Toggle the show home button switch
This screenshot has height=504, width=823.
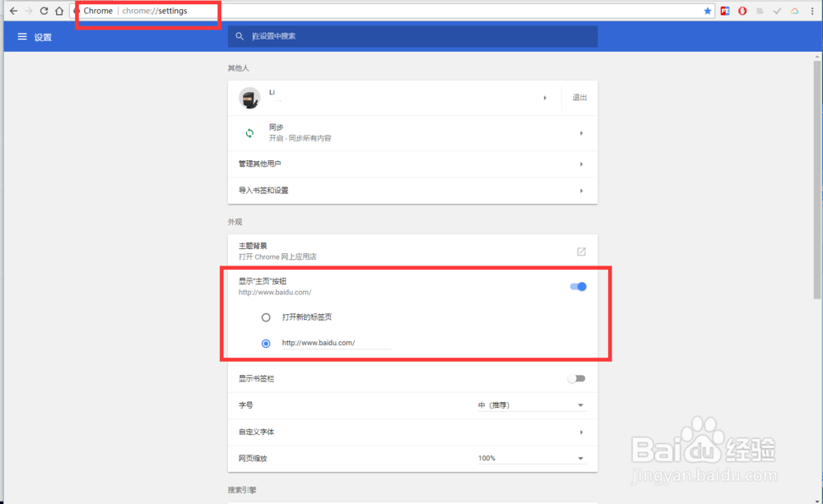578,286
